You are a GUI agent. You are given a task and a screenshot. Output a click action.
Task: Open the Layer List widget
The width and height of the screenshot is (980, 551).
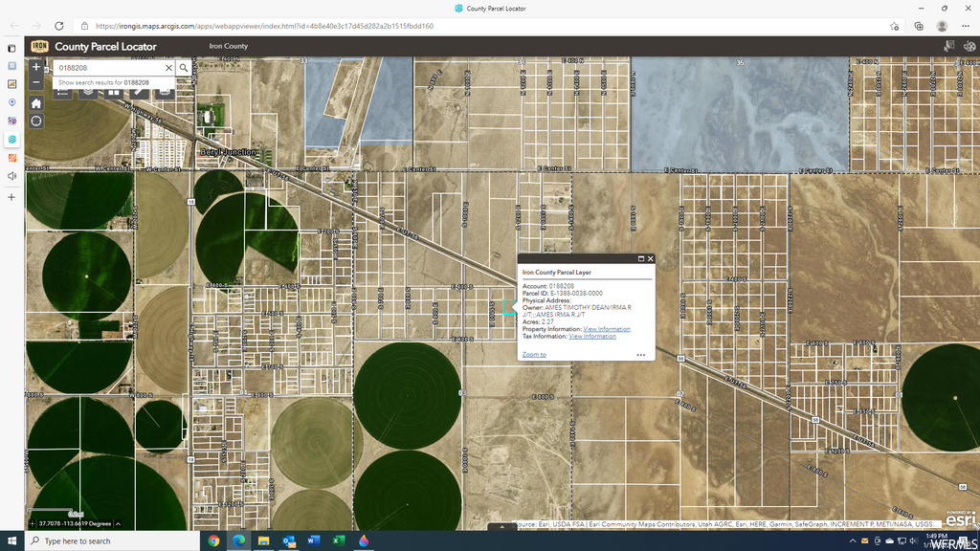click(88, 93)
